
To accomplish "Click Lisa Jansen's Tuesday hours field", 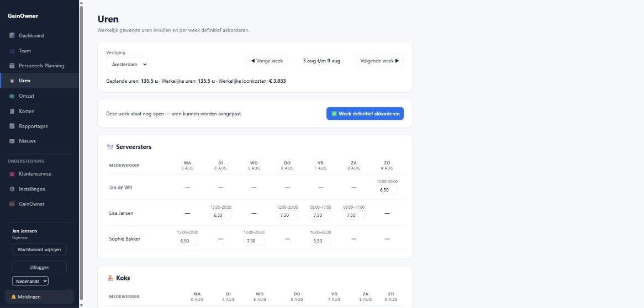I will 220,215.
